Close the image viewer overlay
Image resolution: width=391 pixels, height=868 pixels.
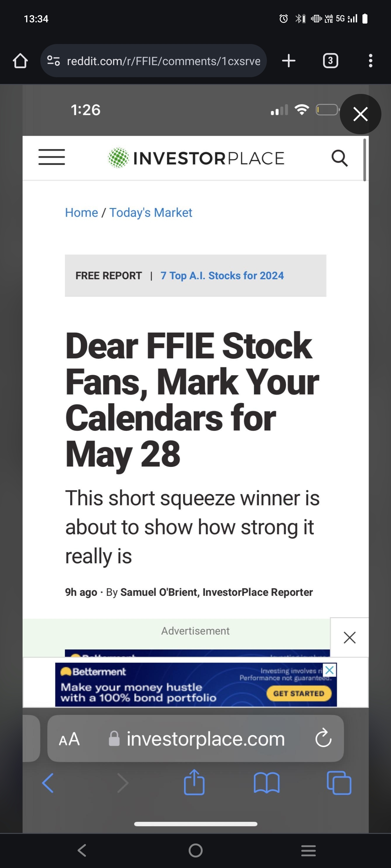click(360, 114)
